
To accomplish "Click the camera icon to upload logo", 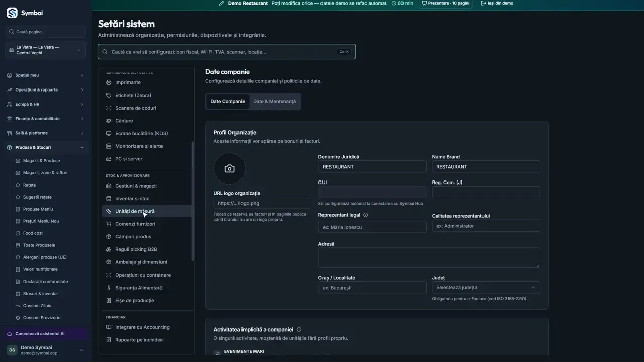I will coord(229,169).
